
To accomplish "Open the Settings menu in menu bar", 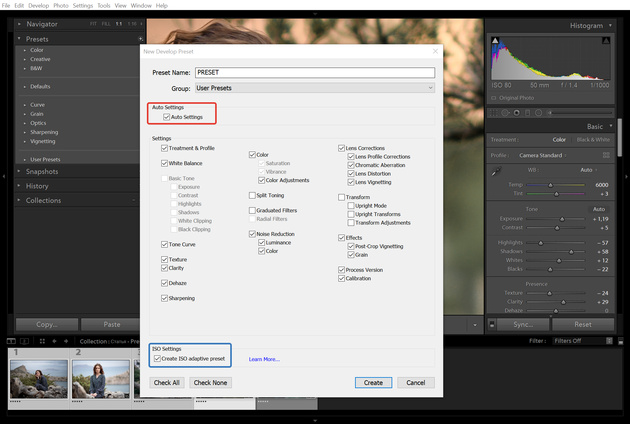I will pos(83,5).
